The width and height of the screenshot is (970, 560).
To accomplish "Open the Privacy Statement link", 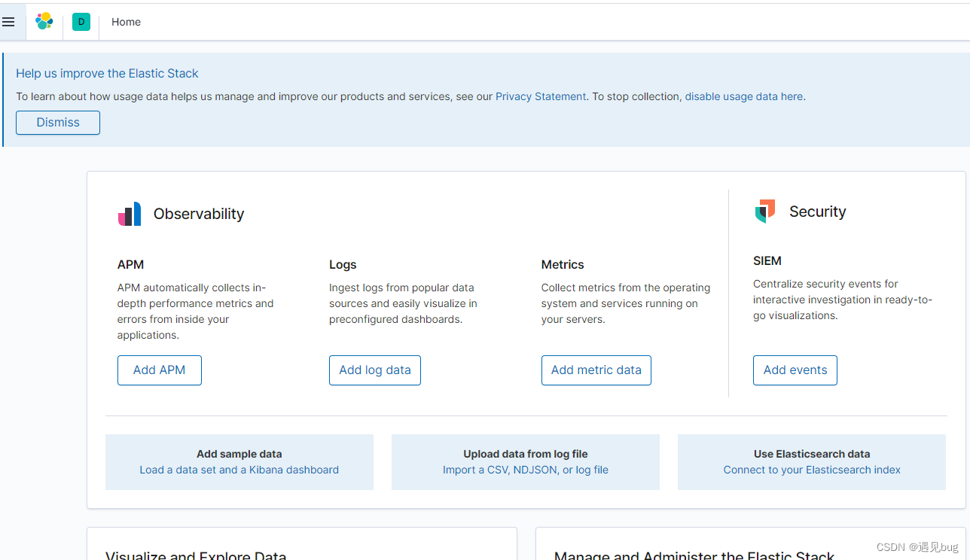I will click(540, 96).
